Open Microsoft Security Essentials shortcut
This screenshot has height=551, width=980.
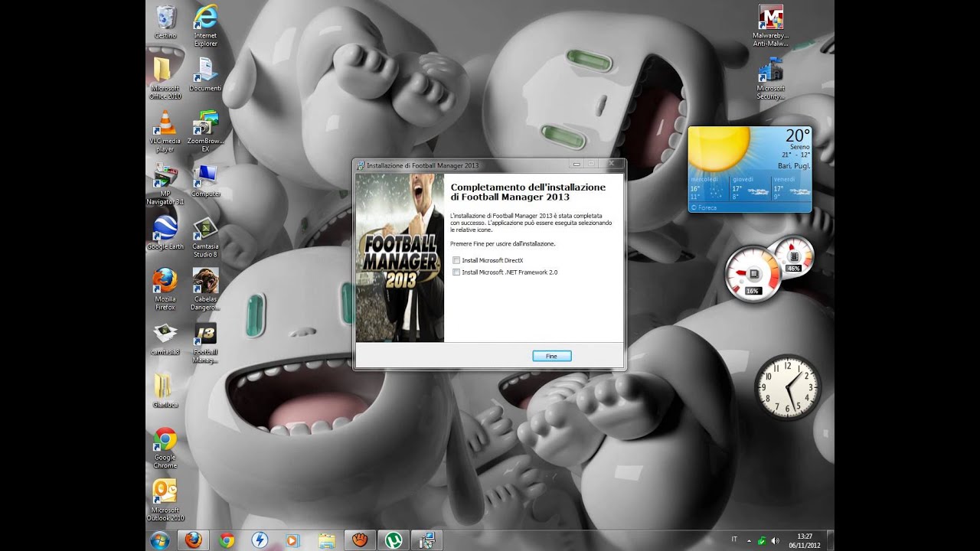click(770, 77)
